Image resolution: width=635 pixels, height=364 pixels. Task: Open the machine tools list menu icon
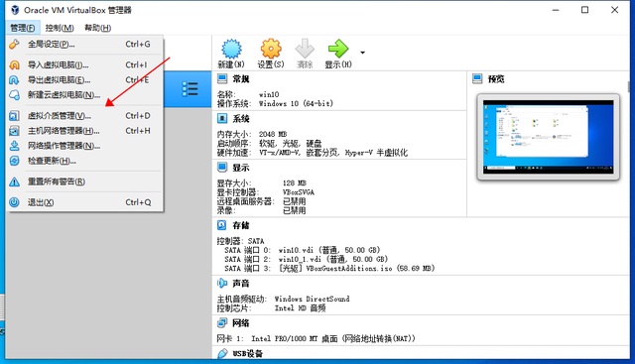190,89
